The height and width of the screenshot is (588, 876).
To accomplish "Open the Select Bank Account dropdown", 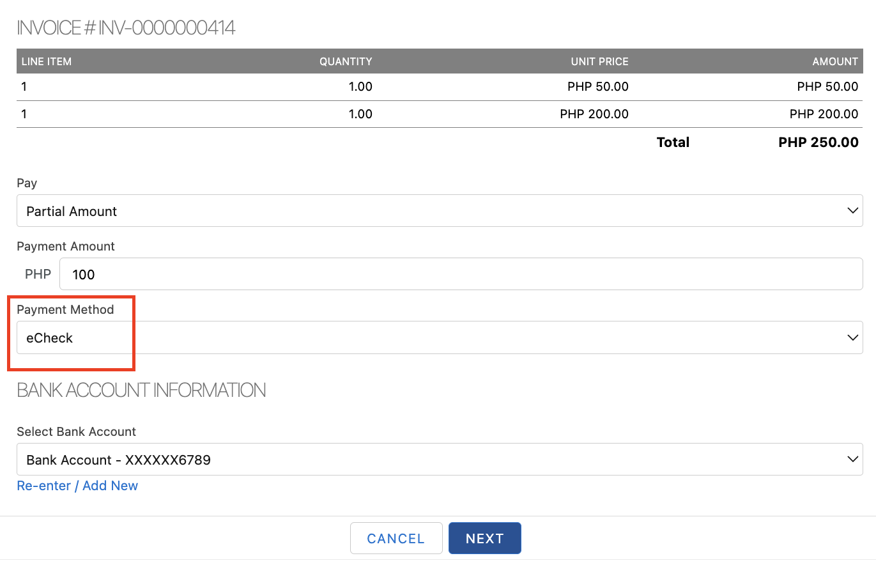I will (439, 460).
